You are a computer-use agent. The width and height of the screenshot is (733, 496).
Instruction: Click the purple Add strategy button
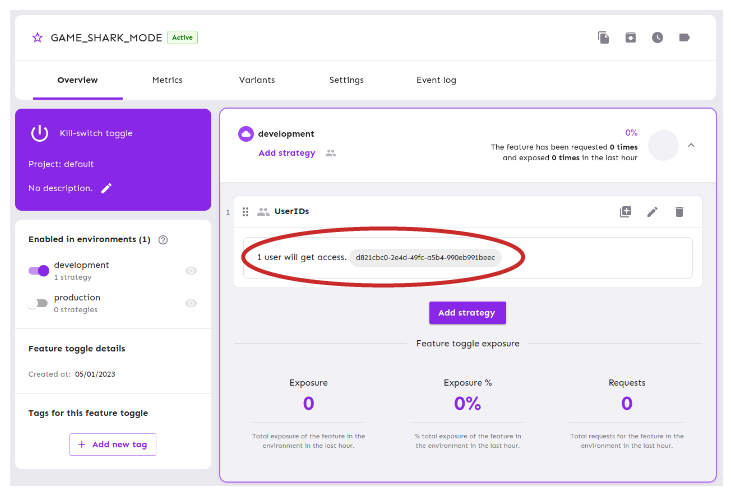click(467, 313)
